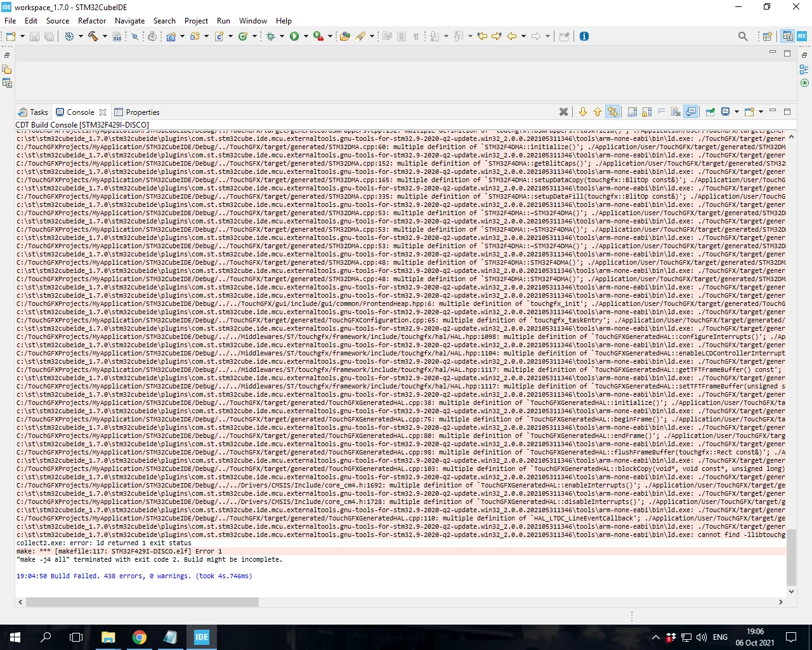The height and width of the screenshot is (650, 812).
Task: Click the Search magnifier icon at right
Action: [743, 36]
